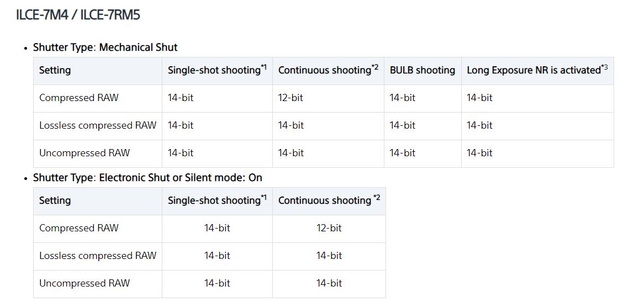Image resolution: width=644 pixels, height=302 pixels.
Task: Open footnote *1 in the mechanical shutter table header
Action: (x=263, y=67)
